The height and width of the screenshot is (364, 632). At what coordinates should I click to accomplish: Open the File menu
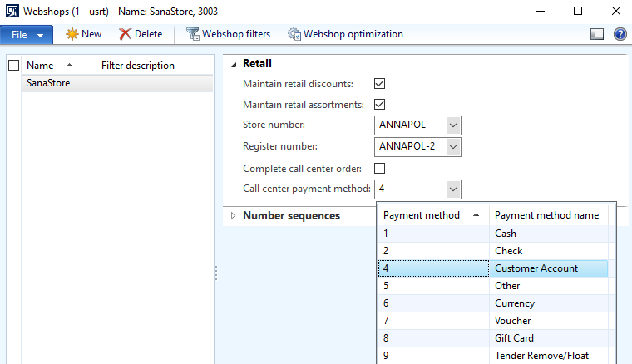(x=27, y=35)
